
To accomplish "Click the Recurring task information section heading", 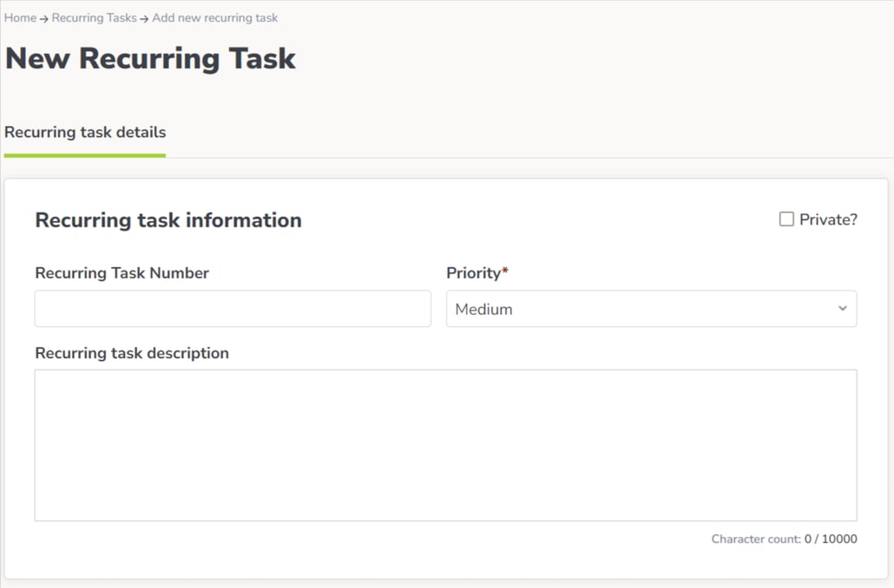I will 168,219.
